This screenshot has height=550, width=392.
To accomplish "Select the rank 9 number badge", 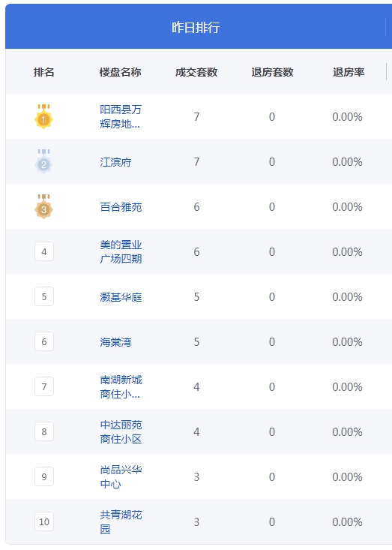I will [x=44, y=476].
